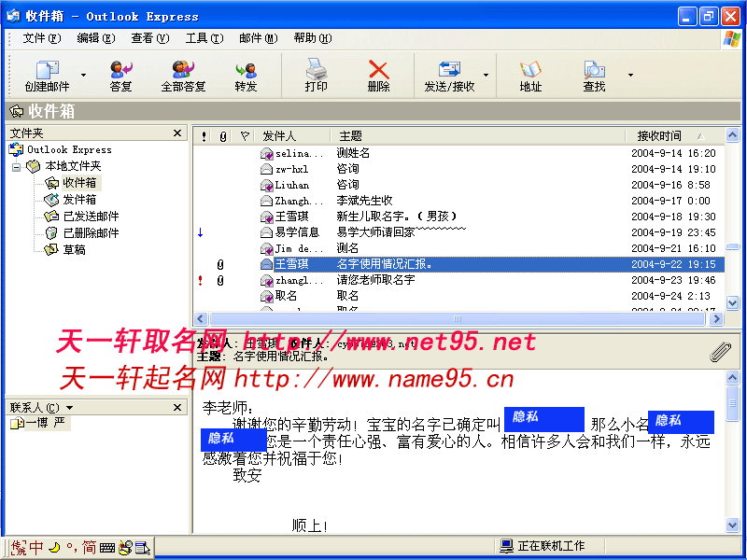Click the Print (打印) toolbar icon
This screenshot has width=747, height=560.
317,72
